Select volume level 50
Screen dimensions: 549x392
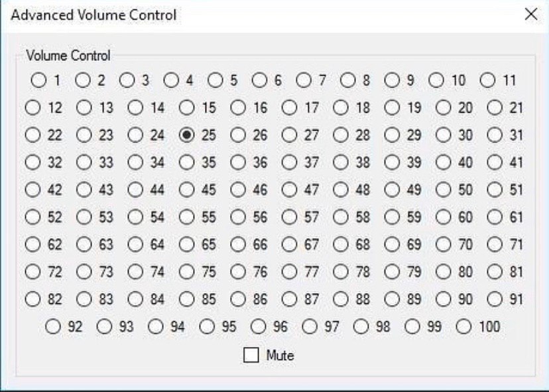pos(444,190)
